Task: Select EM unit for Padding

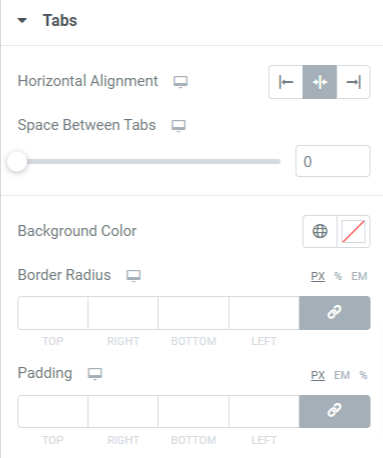Action: tap(342, 375)
